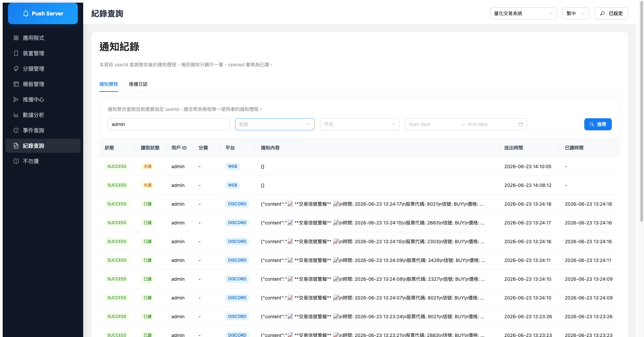Viewport: 644px width, 337px height.
Task: Click the 不勿擾 clock icon
Action: (x=16, y=161)
